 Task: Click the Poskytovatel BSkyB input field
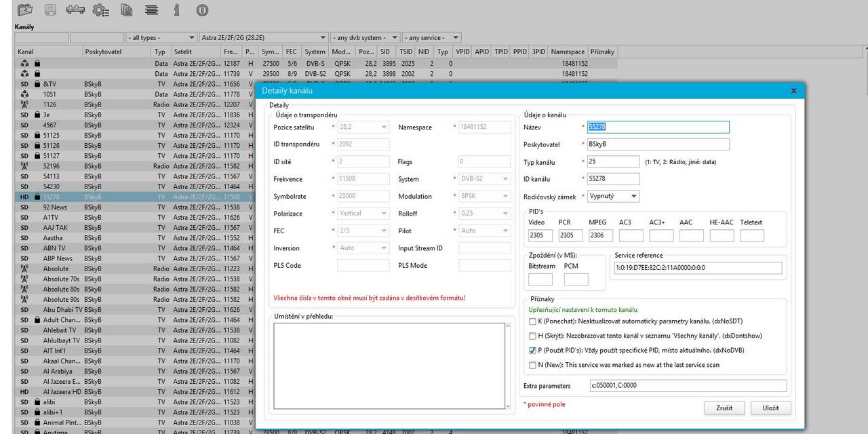pos(658,144)
